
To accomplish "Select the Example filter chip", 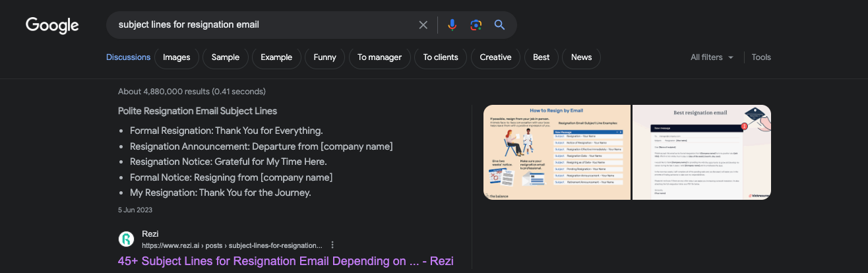I will 276,57.
